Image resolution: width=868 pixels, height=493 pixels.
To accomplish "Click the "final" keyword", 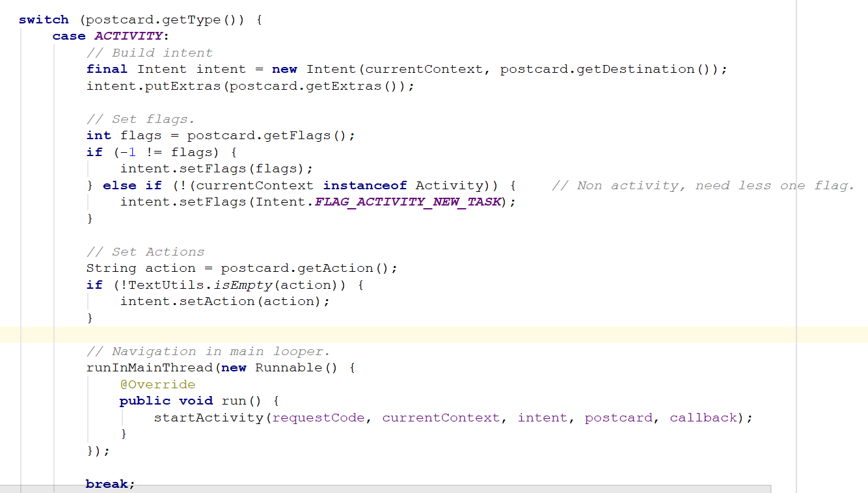I will pos(107,69).
